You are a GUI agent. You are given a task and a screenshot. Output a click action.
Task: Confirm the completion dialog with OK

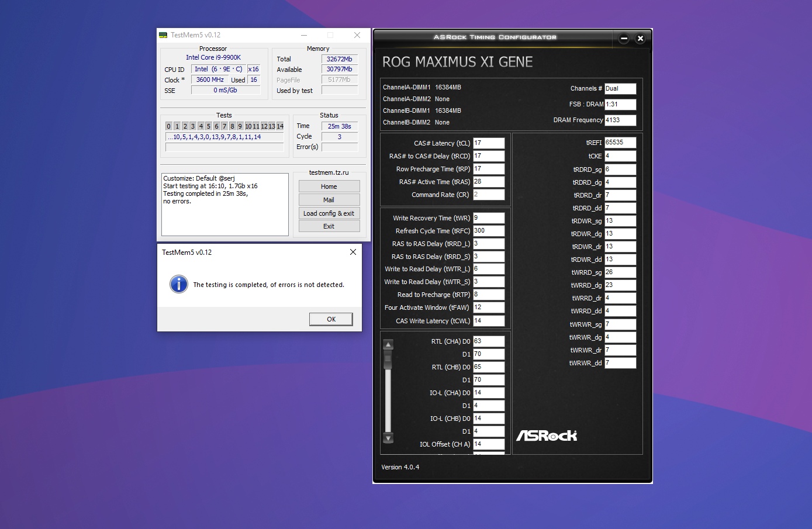pyautogui.click(x=331, y=319)
